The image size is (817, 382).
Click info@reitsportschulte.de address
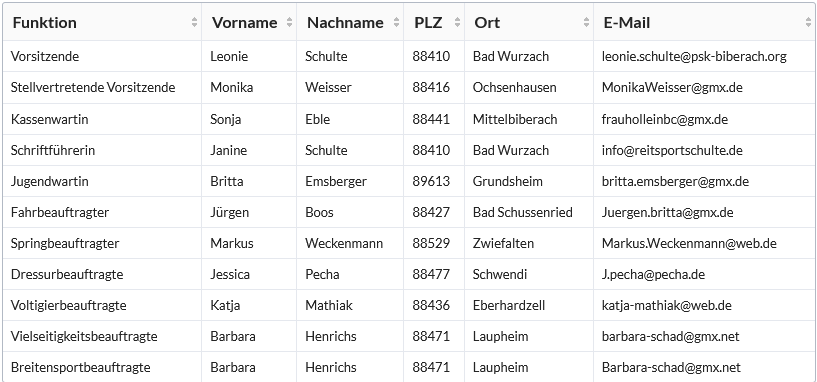(x=672, y=150)
